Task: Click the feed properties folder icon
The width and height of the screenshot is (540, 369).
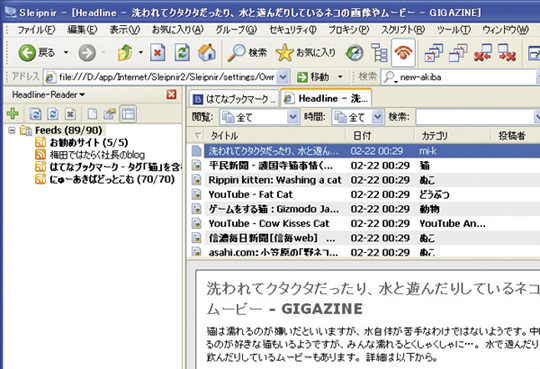Action: pyautogui.click(x=110, y=114)
